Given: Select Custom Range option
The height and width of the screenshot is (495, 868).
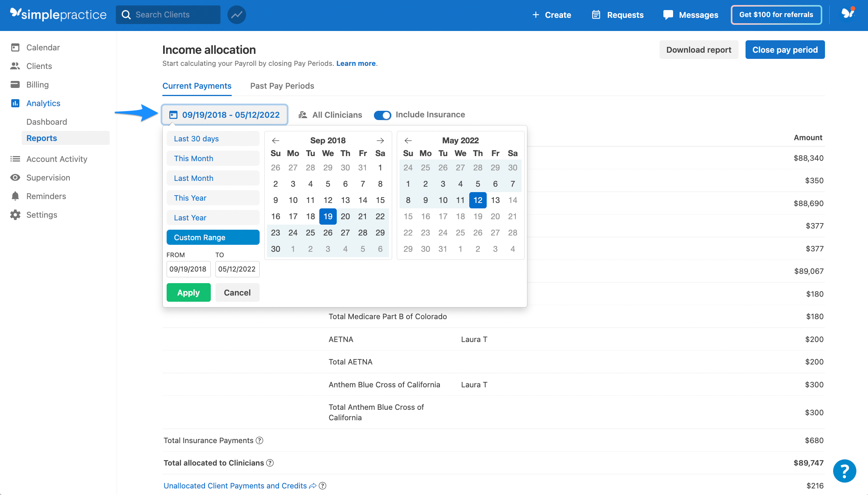Looking at the screenshot, I should coord(213,237).
